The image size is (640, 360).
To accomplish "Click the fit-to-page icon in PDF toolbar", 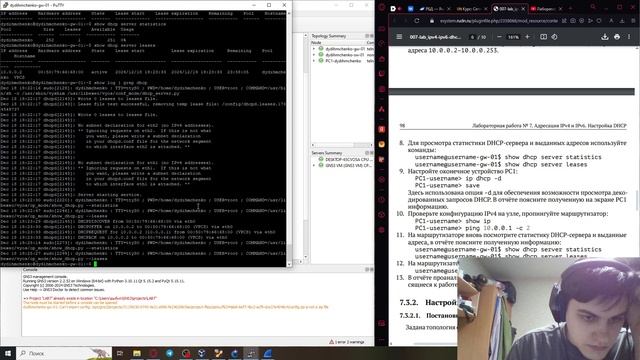I will coord(544,37).
